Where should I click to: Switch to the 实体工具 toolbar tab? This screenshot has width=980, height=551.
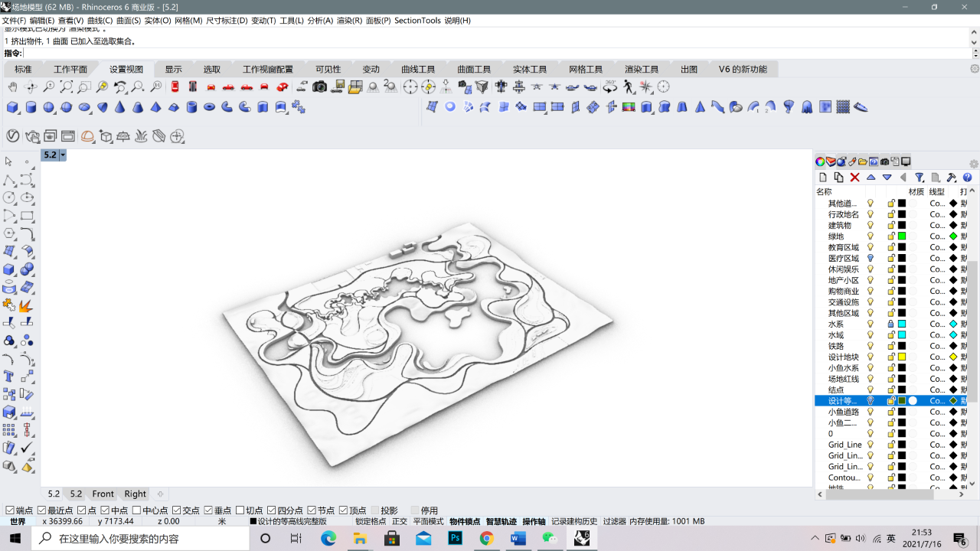[530, 69]
